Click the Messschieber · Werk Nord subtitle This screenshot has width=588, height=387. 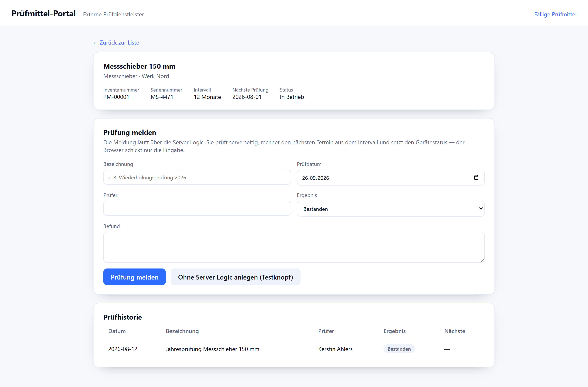click(x=136, y=76)
